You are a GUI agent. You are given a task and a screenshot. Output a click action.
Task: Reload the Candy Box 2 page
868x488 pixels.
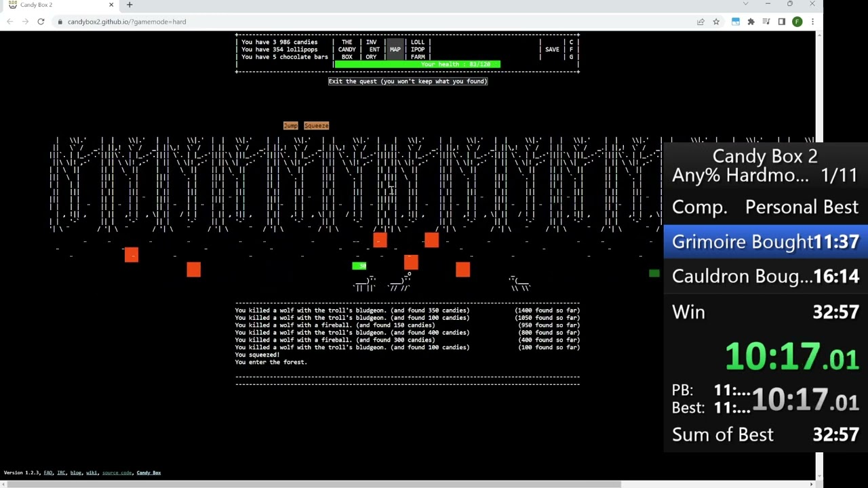click(41, 22)
